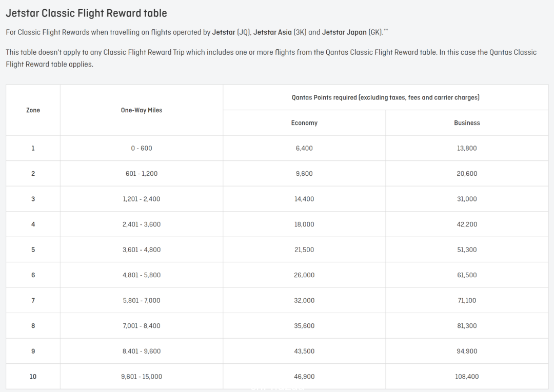This screenshot has width=554, height=392.
Task: Click the 'Jetstar Classic Flight Reward table' heading
Action: [86, 13]
